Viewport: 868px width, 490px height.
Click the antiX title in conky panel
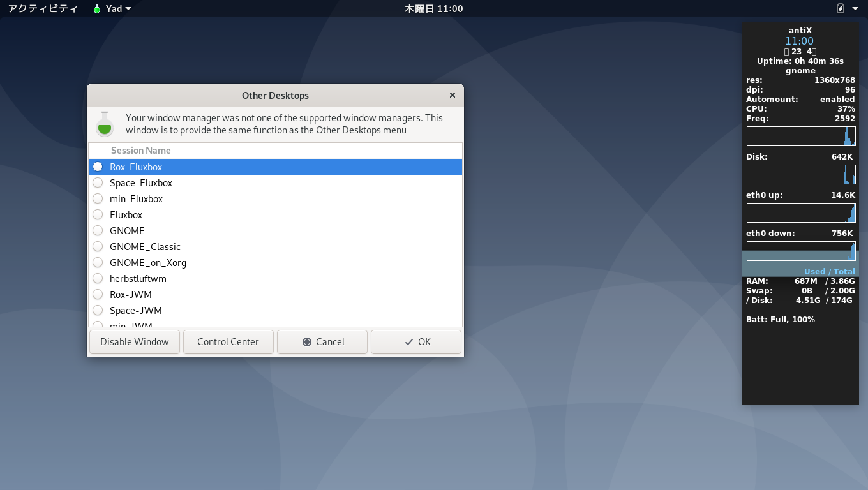800,30
